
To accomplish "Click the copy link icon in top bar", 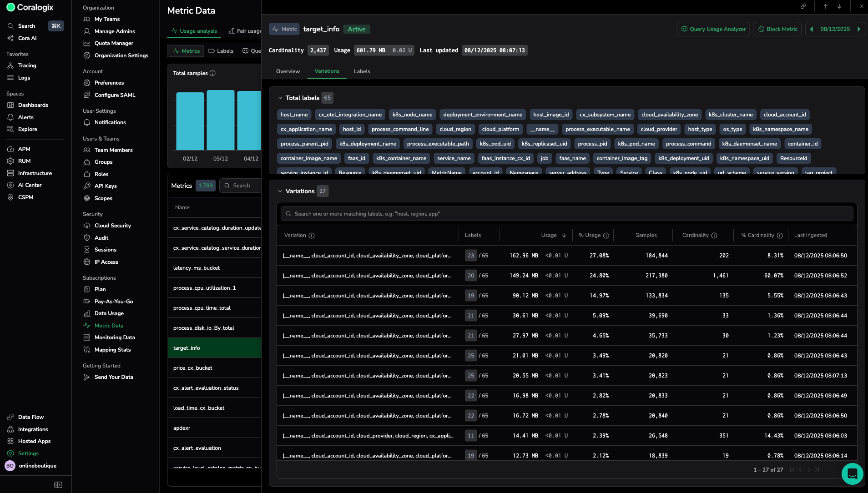I will (803, 6).
